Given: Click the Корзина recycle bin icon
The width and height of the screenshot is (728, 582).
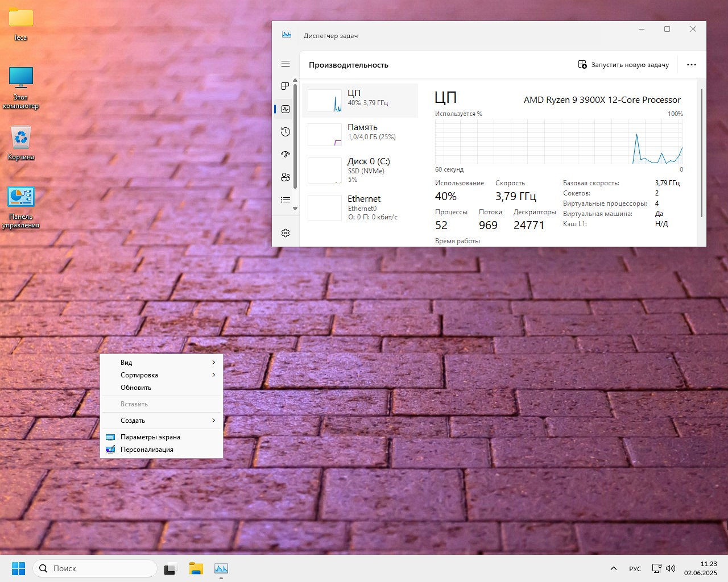Looking at the screenshot, I should 21,138.
